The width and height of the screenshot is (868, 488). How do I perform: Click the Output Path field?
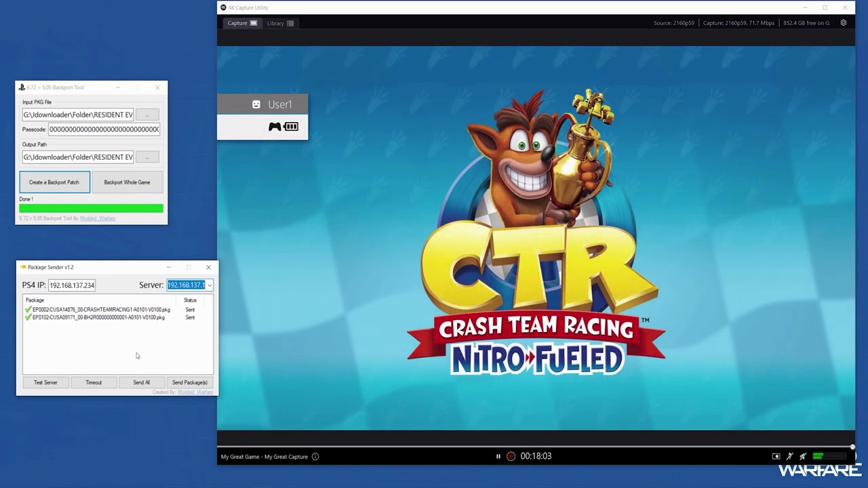[78, 157]
